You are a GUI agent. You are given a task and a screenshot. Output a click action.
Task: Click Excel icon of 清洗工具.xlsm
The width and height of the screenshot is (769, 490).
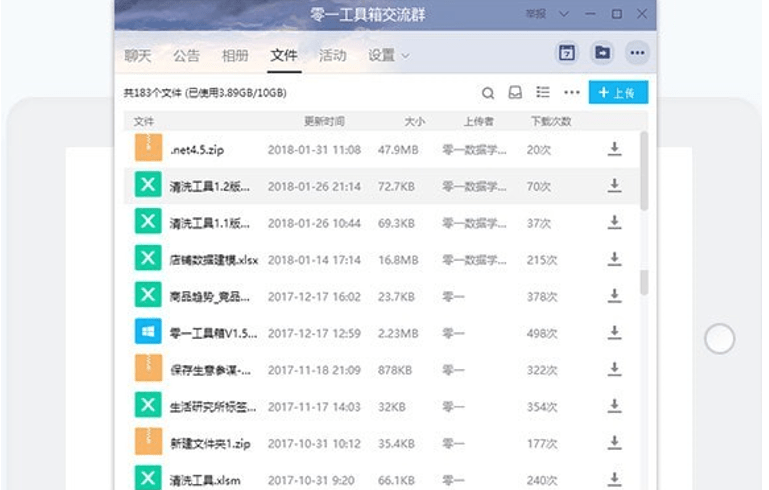click(x=148, y=477)
